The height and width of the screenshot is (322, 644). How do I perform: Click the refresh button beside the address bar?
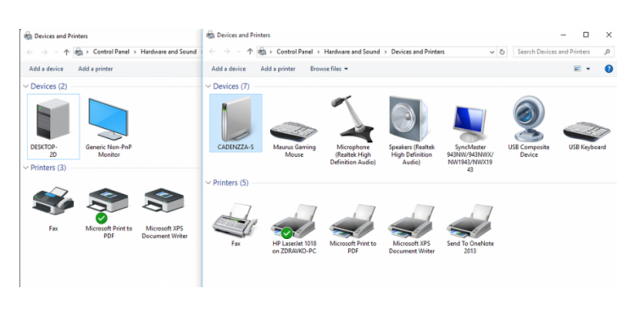point(502,53)
